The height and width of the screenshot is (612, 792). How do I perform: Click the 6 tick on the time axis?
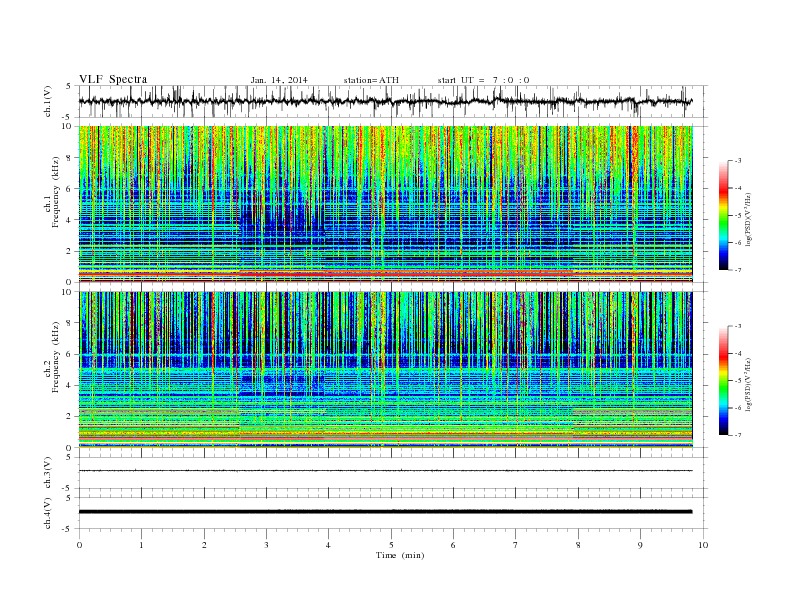[453, 545]
